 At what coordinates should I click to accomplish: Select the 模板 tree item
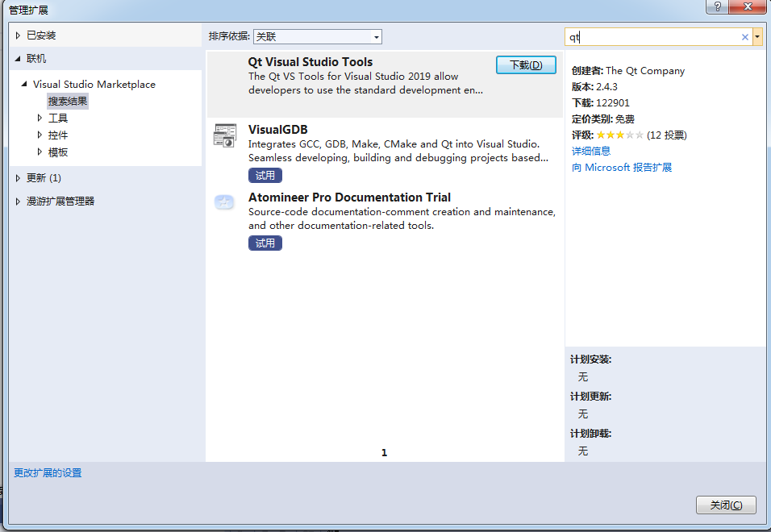[x=58, y=152]
